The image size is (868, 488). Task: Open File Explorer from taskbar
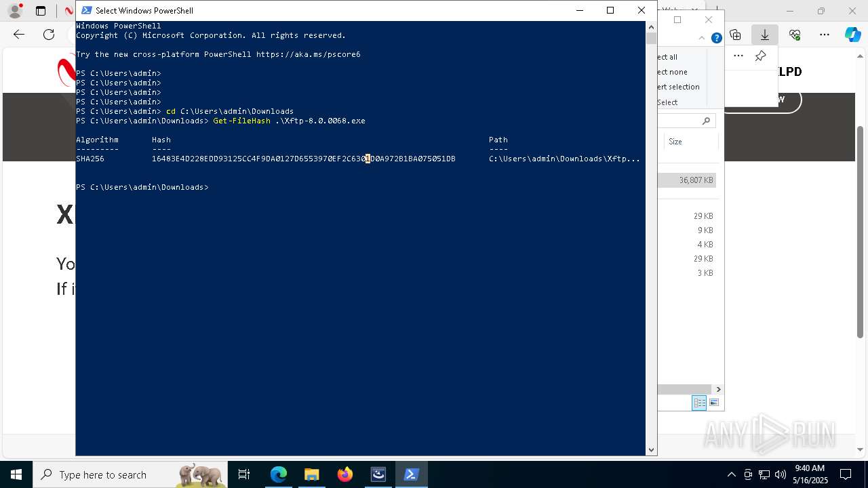point(312,474)
